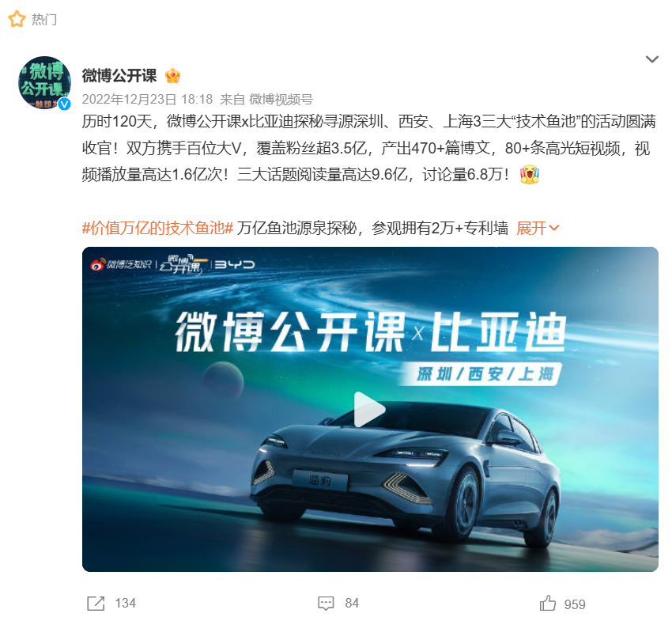The height and width of the screenshot is (621, 672).
Task: Click the star icon beside 热门
Action: click(17, 19)
